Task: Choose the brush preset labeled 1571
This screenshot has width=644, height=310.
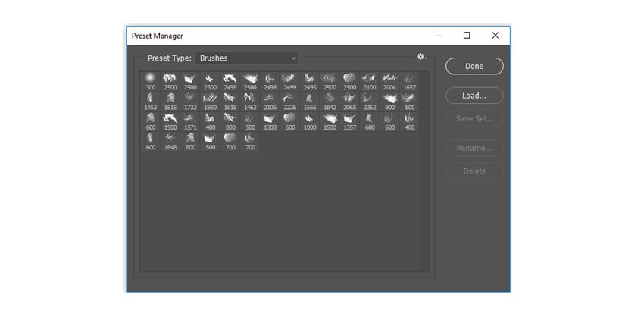Action: click(x=191, y=121)
